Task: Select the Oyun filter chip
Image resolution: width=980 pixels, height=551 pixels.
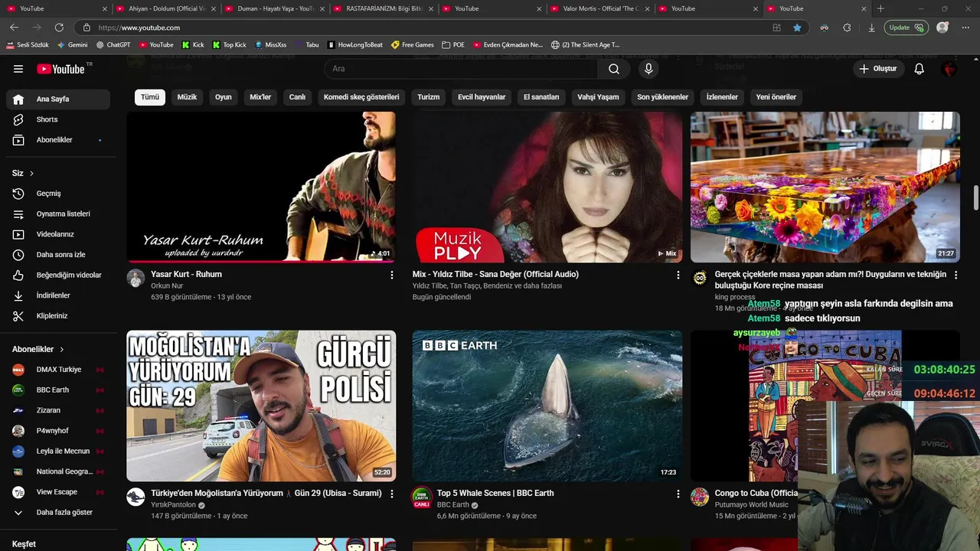Action: [x=223, y=97]
